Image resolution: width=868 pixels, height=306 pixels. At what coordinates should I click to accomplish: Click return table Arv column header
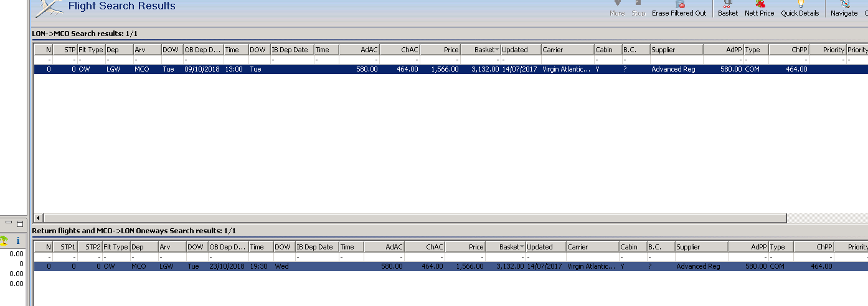point(172,247)
